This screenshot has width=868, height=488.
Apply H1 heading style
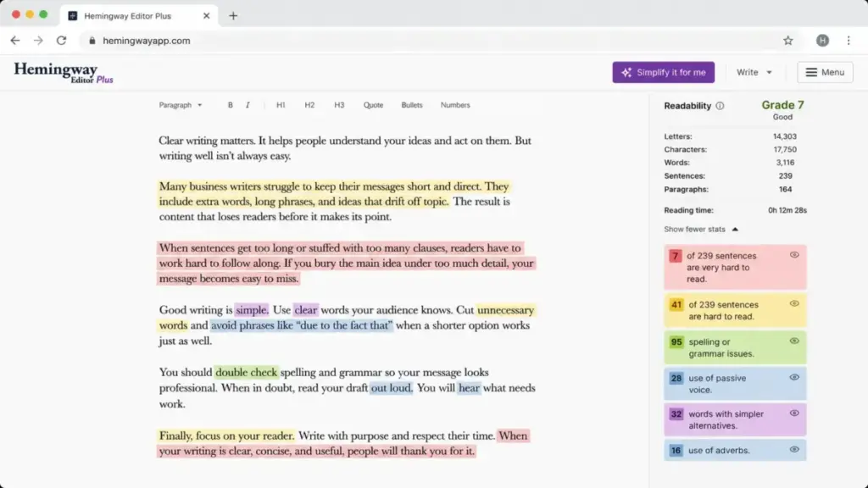click(x=281, y=105)
